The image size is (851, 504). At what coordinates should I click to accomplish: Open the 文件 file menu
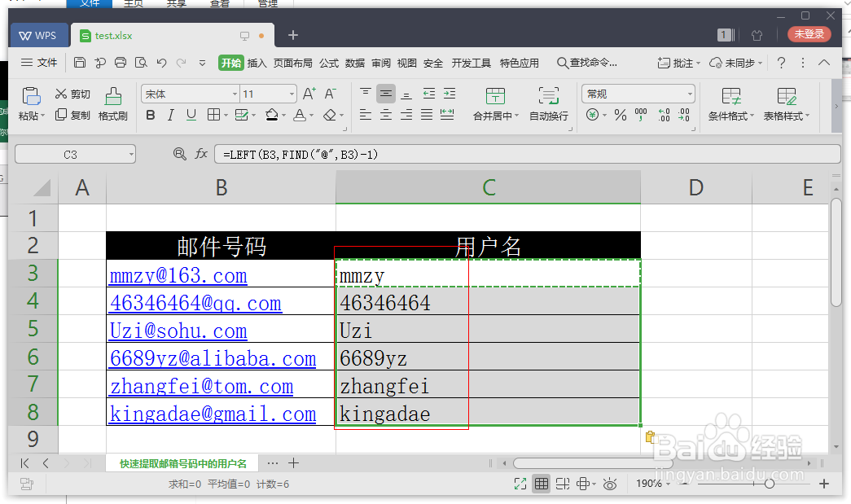pos(38,63)
